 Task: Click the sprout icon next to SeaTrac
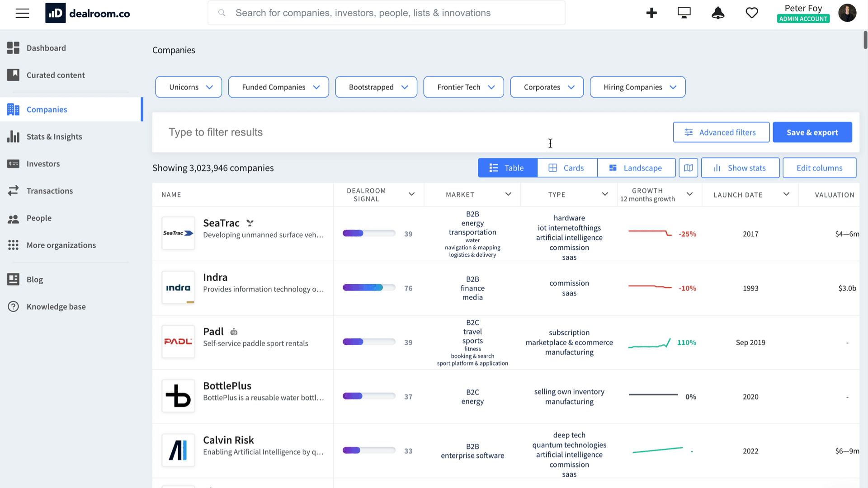pyautogui.click(x=250, y=223)
